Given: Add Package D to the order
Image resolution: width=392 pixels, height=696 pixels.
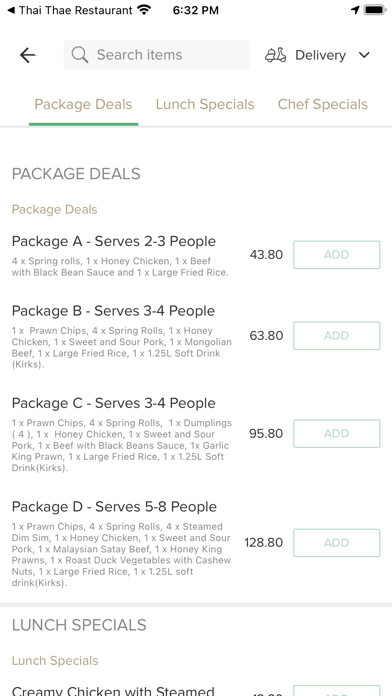Looking at the screenshot, I should click(337, 543).
